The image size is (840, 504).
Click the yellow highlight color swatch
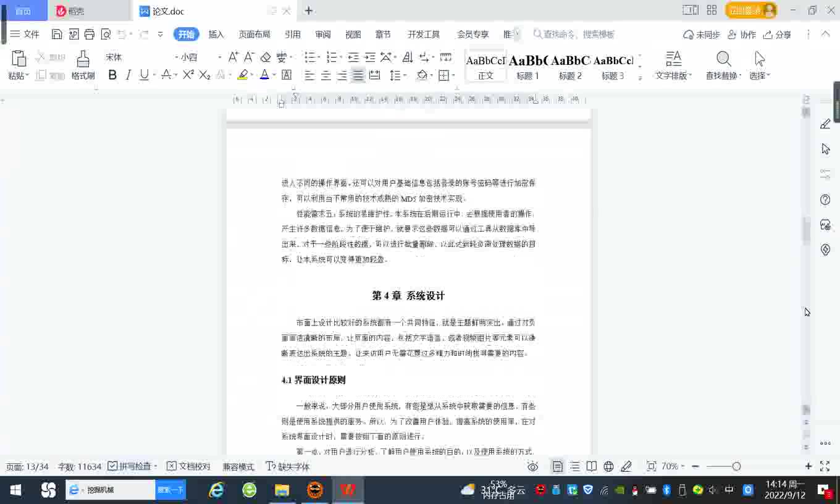tap(243, 75)
